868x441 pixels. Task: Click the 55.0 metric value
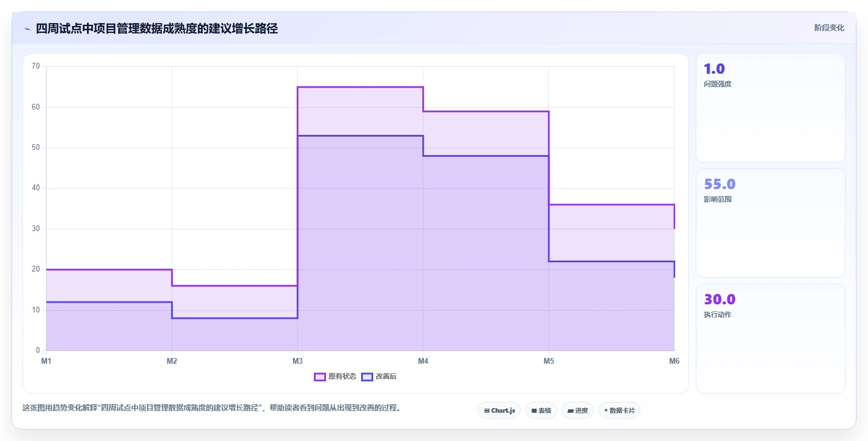(719, 184)
